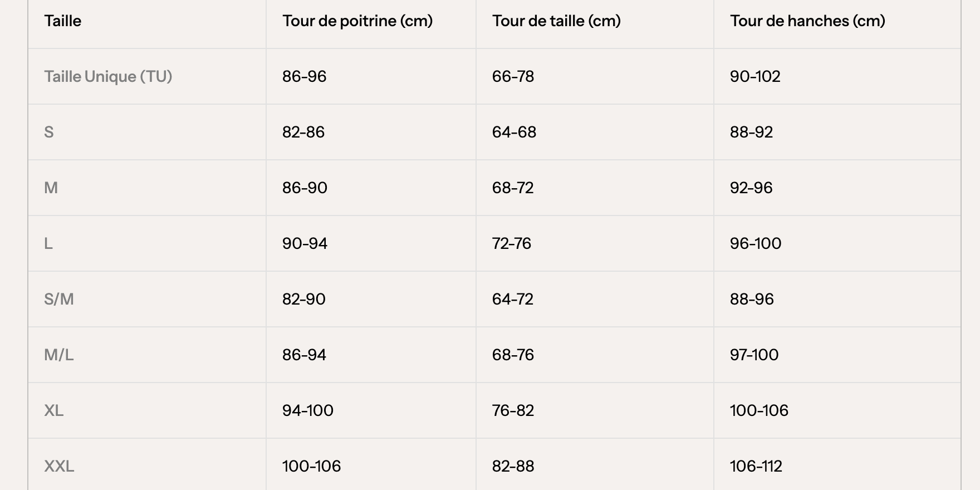980x490 pixels.
Task: Select the "M" size row label
Action: click(51, 188)
